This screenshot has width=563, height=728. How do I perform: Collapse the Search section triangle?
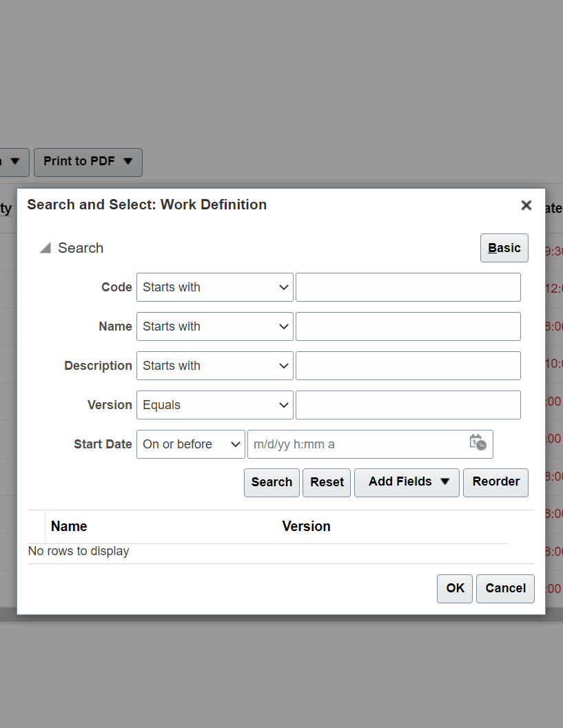click(45, 248)
